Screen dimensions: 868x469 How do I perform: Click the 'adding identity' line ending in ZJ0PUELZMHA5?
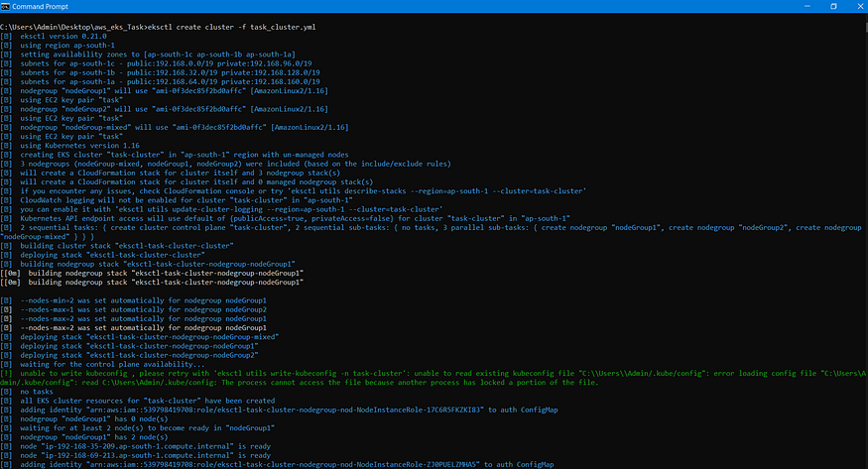287,465
